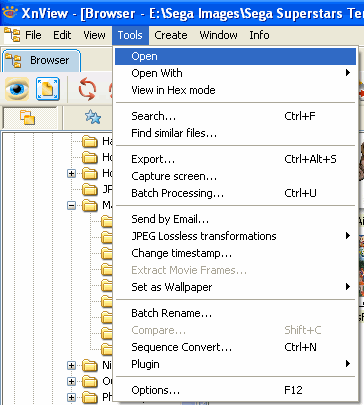
Task: Open the Edit menu
Action: (x=62, y=35)
